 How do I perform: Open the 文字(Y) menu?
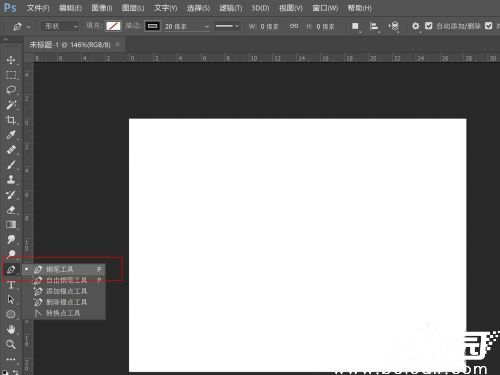tap(166, 8)
